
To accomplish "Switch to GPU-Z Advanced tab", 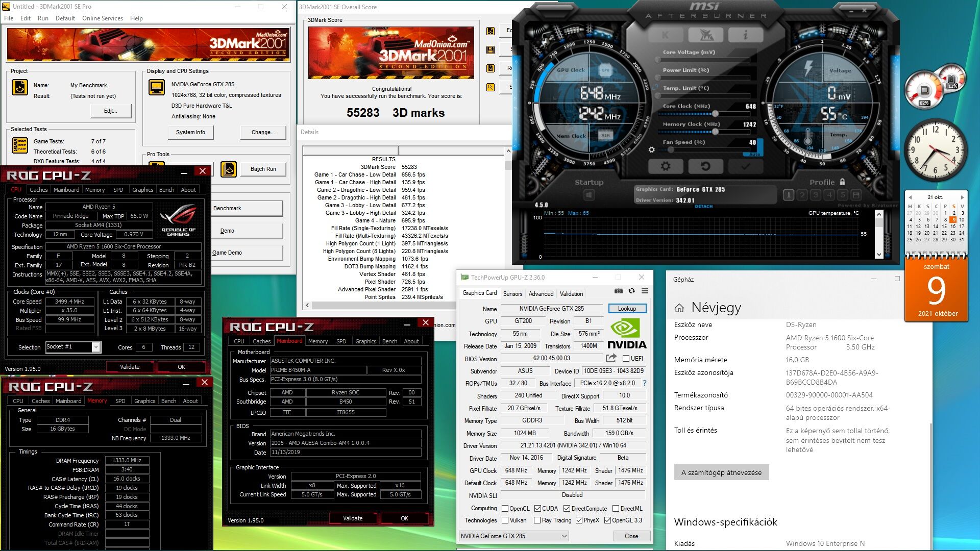I will [x=541, y=294].
